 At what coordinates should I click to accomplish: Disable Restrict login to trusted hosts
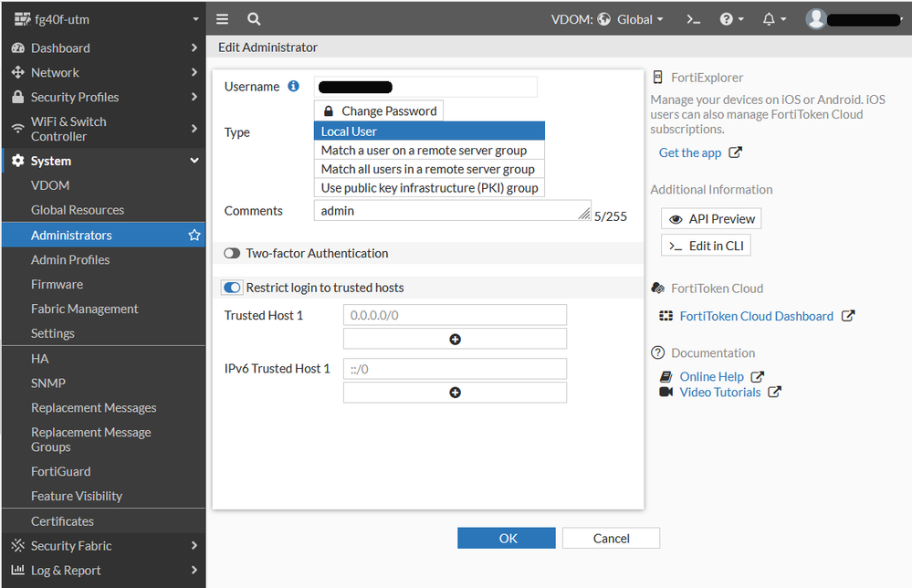(x=232, y=288)
